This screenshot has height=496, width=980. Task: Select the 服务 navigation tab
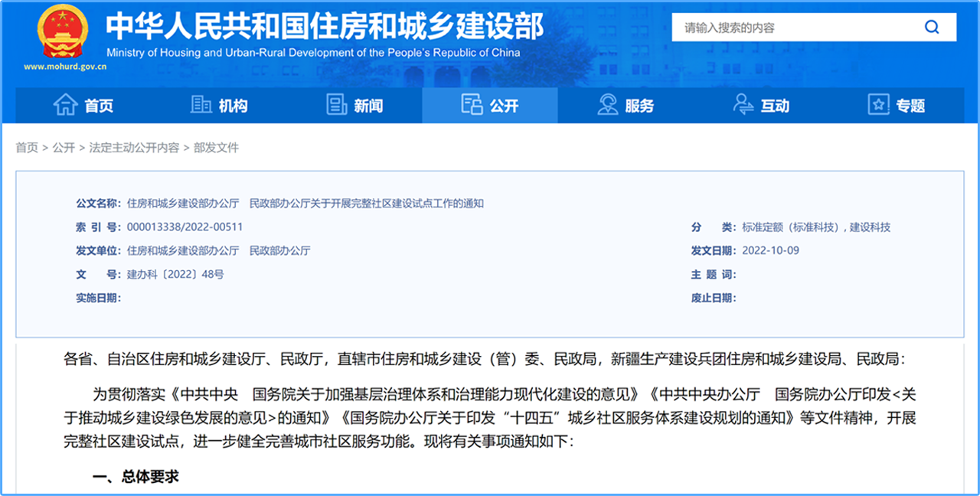(x=639, y=106)
